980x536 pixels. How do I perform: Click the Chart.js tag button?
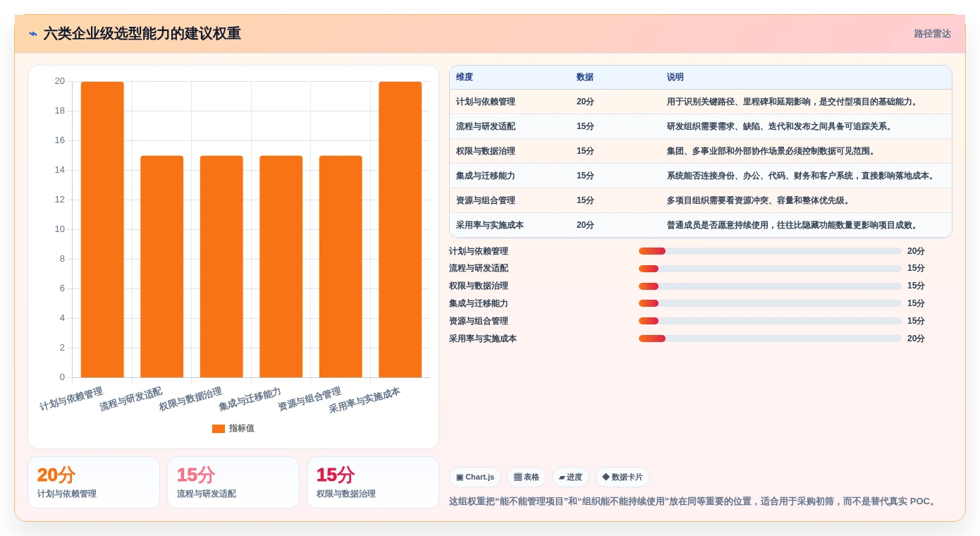tap(474, 477)
